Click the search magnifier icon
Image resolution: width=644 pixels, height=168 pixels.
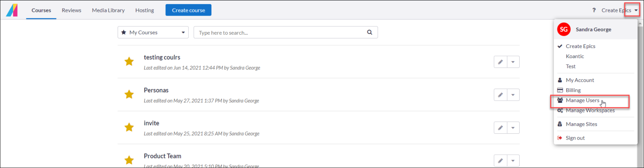click(x=369, y=32)
